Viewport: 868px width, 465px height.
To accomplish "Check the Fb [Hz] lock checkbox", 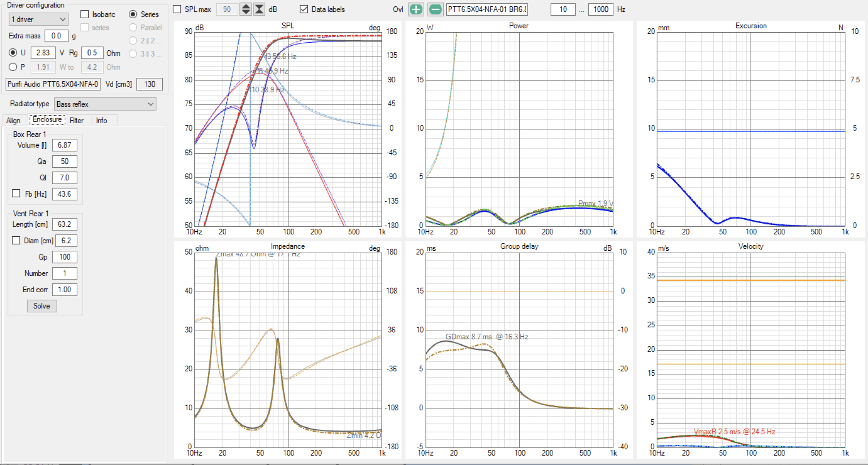I will [16, 194].
